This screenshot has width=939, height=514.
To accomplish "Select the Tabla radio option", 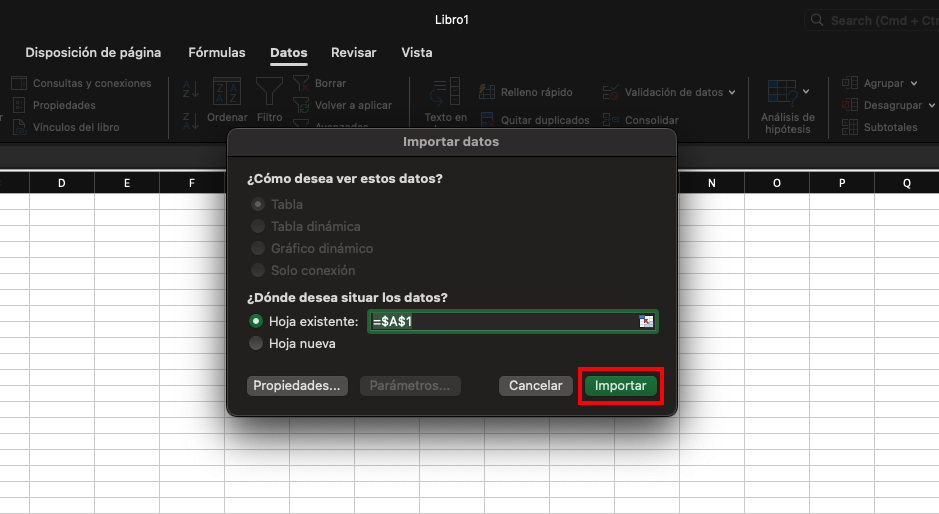I will [258, 204].
